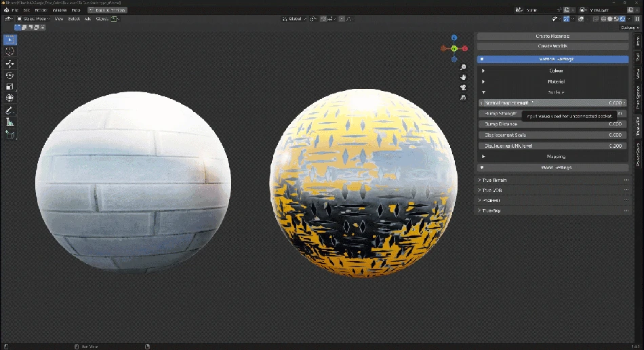This screenshot has width=644, height=350.
Task: Expand the True Terrain panel
Action: (x=495, y=180)
